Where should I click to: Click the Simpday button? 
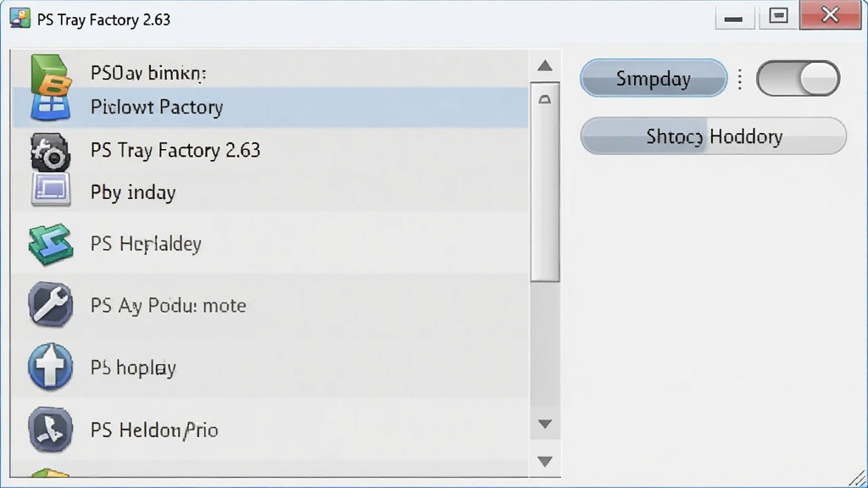tap(654, 79)
